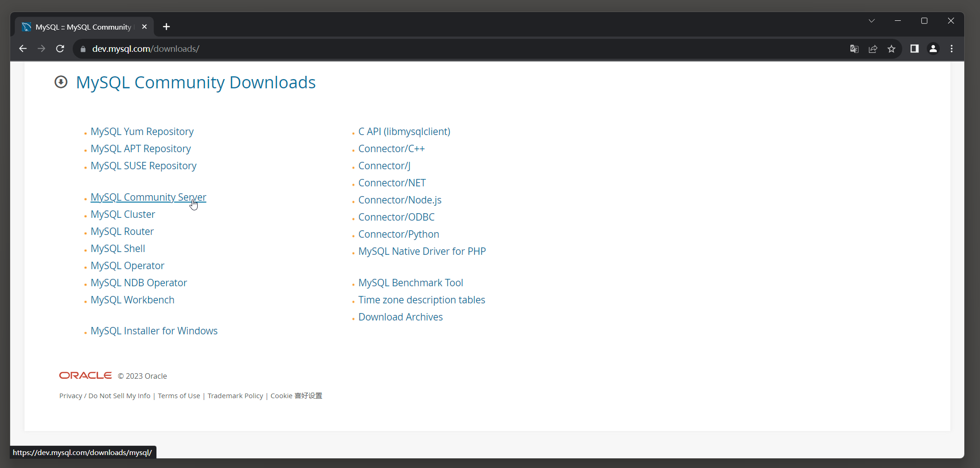Viewport: 980px width, 468px height.
Task: Close the MySQL Community tab
Action: pyautogui.click(x=144, y=27)
